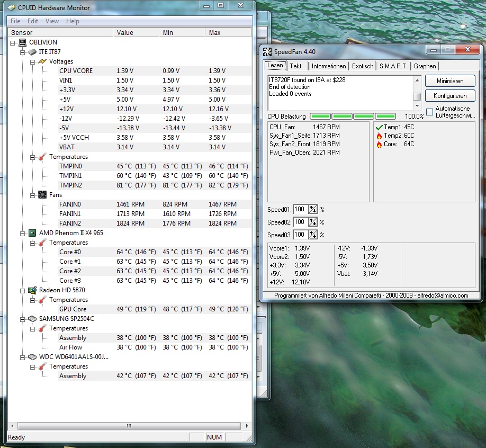The image size is (486, 448).
Task: Collapse the ITE IT87 Temperatures branch
Action: pos(32,157)
